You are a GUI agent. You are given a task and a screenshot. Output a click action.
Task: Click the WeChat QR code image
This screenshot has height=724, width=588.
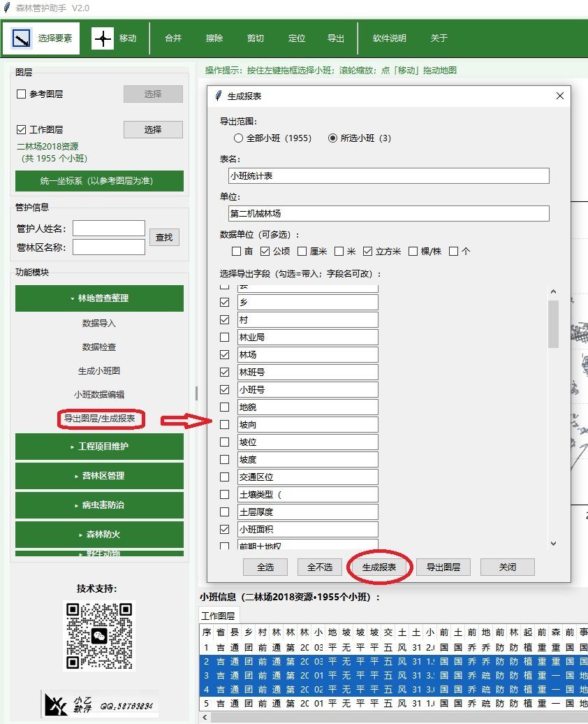coord(99,636)
